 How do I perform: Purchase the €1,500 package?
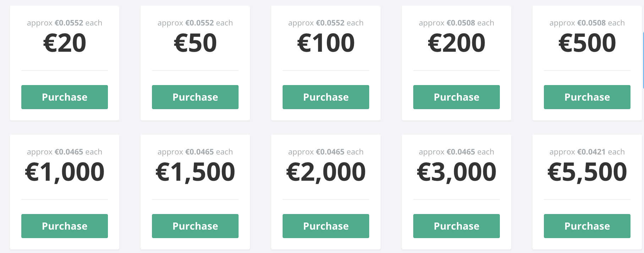[195, 226]
